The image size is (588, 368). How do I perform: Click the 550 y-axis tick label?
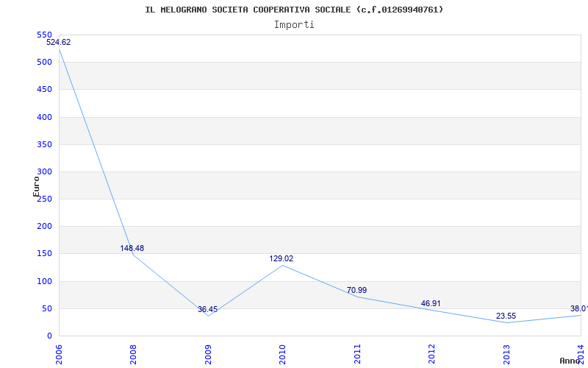coord(44,35)
